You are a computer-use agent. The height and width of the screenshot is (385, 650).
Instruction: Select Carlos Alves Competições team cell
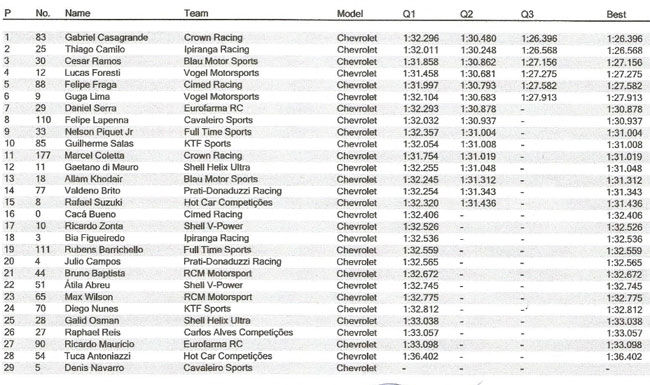[238, 332]
